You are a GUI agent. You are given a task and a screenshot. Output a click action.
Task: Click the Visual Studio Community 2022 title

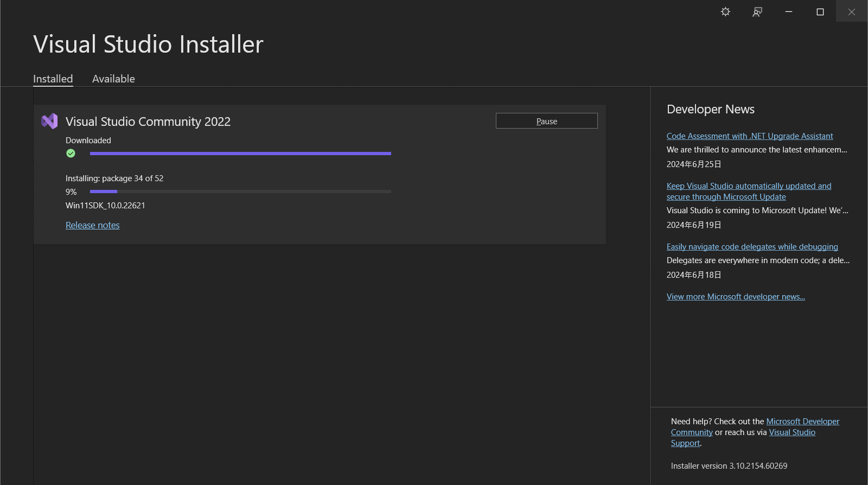[x=148, y=122]
